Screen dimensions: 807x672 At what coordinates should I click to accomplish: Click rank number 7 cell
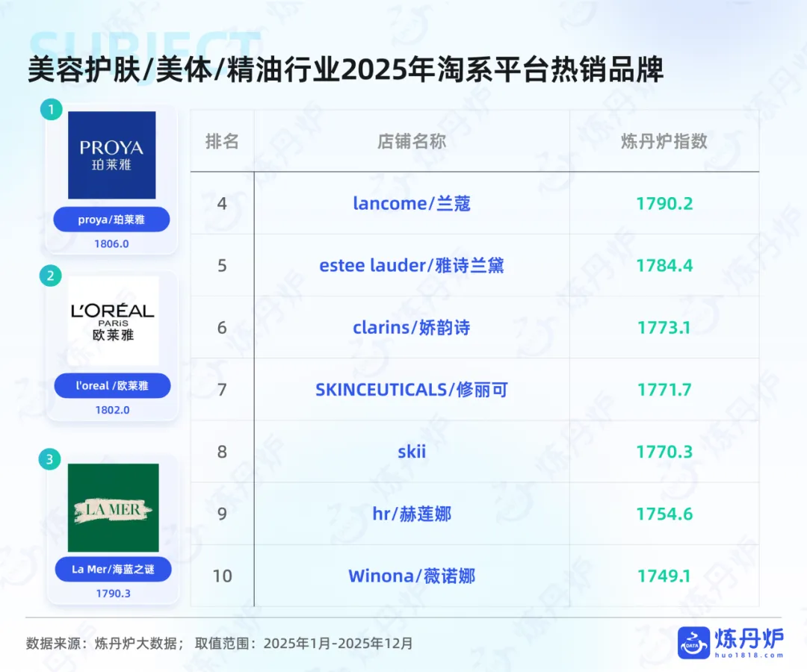tap(222, 390)
